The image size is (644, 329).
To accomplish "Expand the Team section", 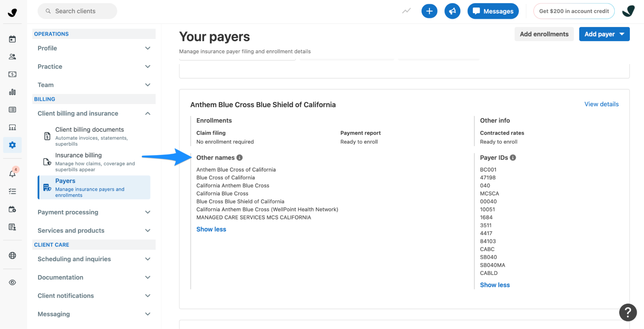I will coord(94,85).
